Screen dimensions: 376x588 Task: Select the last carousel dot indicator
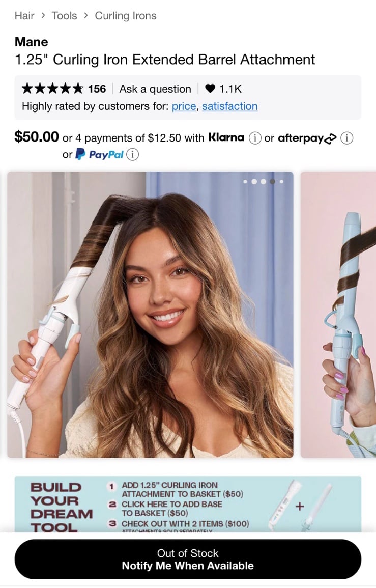[x=281, y=182]
